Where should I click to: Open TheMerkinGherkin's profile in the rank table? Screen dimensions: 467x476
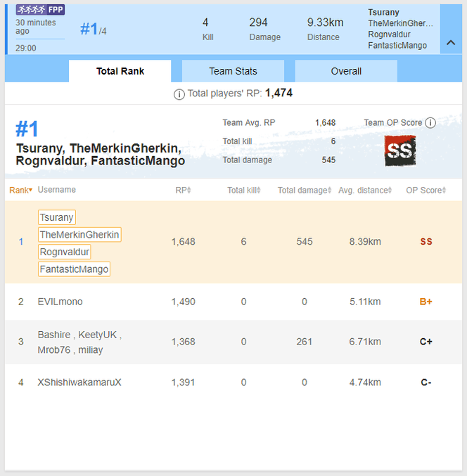pos(79,235)
